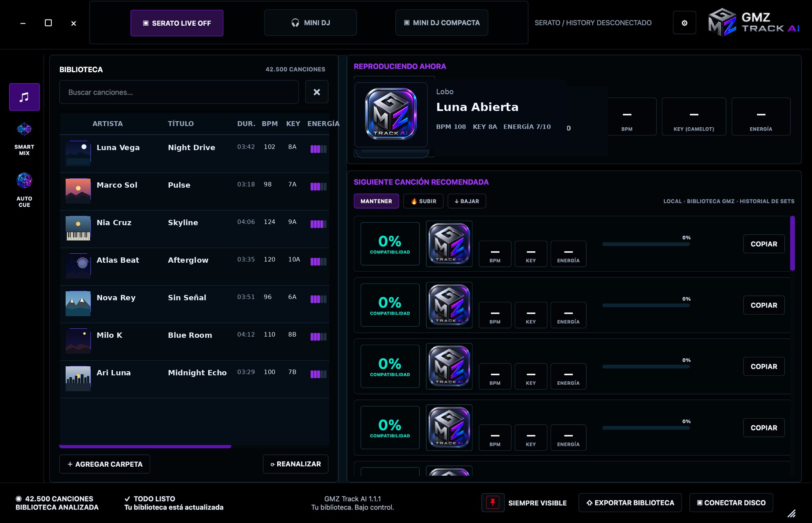Select Ari Luna cover thumbnail
The width and height of the screenshot is (812, 523).
pyautogui.click(x=78, y=379)
